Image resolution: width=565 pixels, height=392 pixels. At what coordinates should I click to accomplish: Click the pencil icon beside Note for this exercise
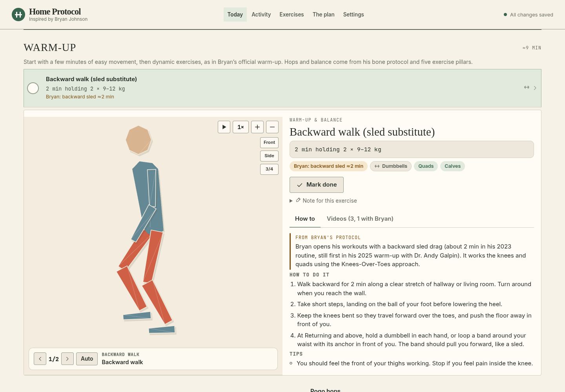pos(298,200)
